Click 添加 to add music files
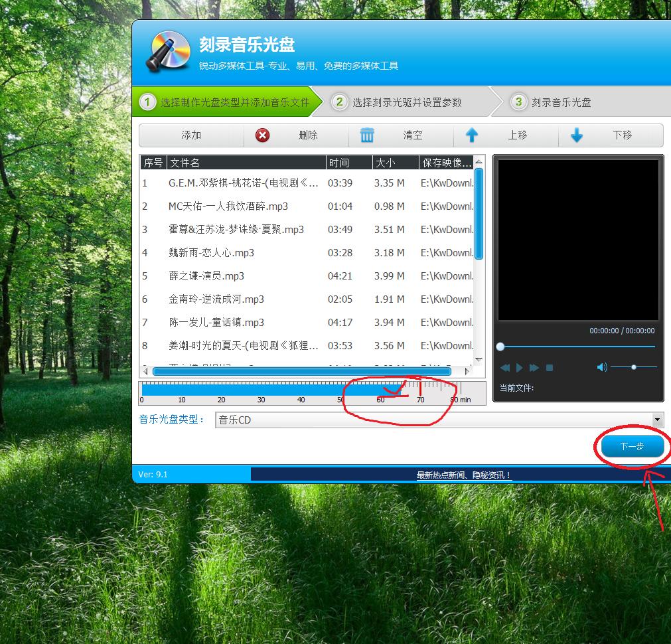 [x=191, y=135]
